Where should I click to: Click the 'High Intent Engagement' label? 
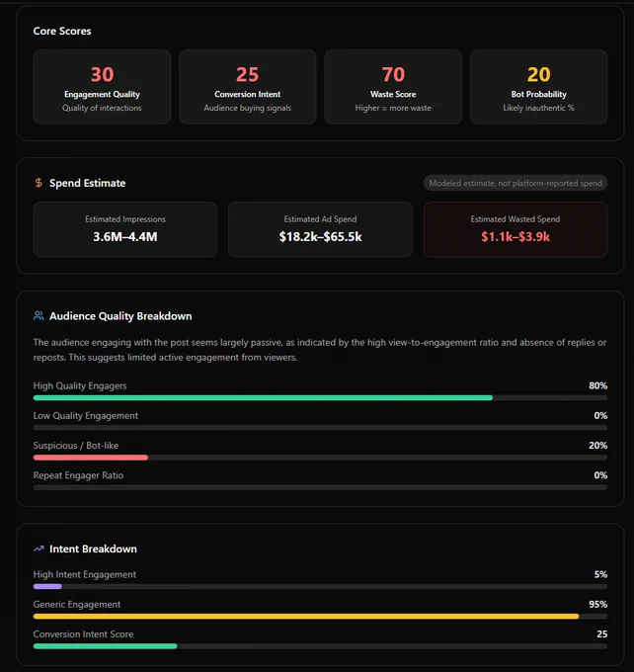tap(85, 574)
